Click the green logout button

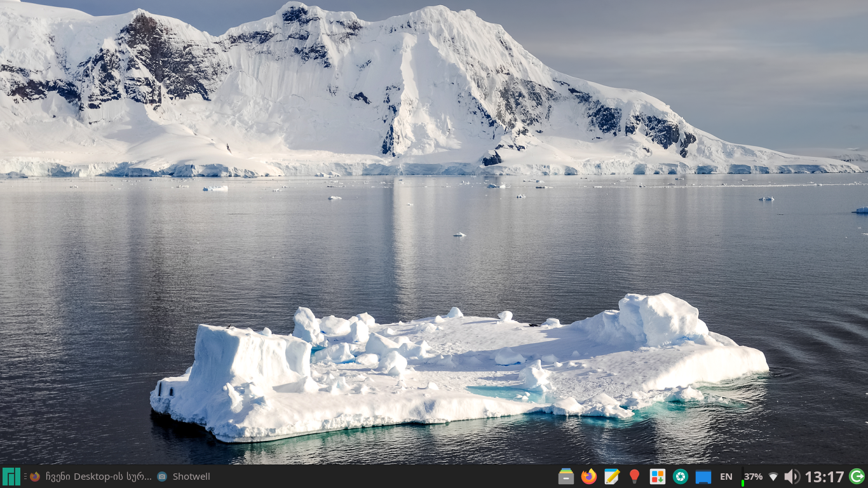coord(857,477)
